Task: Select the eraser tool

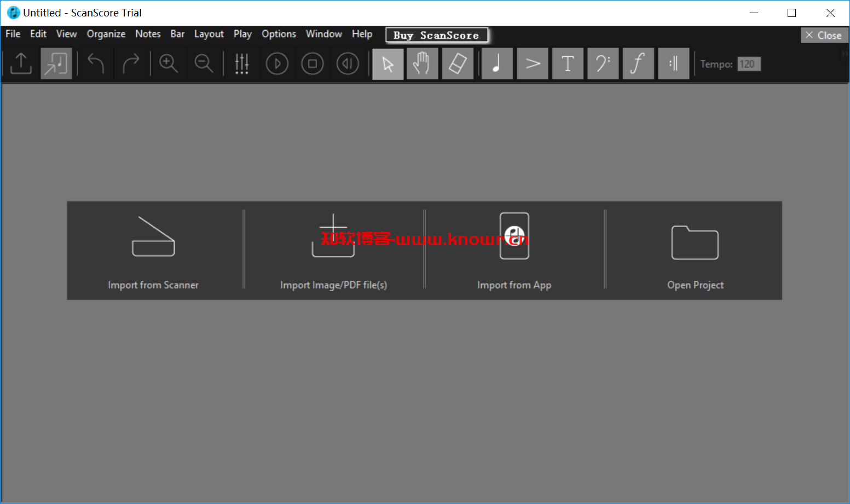Action: point(458,64)
